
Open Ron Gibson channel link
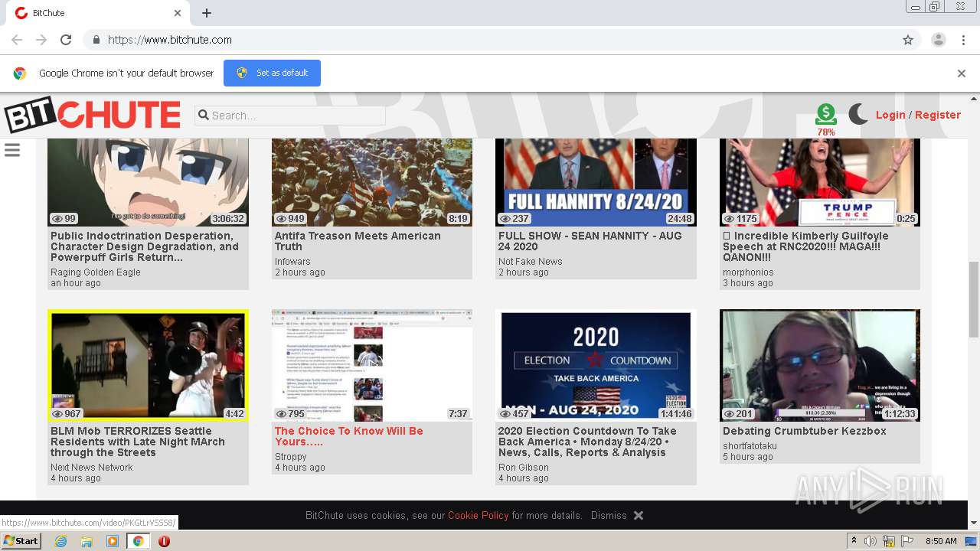[x=524, y=468]
